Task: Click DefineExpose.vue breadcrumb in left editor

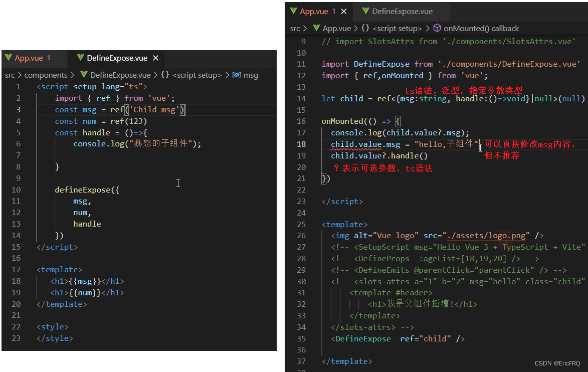Action: pyautogui.click(x=120, y=75)
